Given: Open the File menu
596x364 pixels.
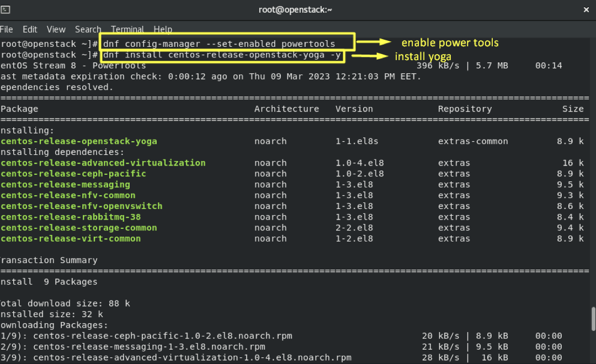Looking at the screenshot, I should (7, 29).
